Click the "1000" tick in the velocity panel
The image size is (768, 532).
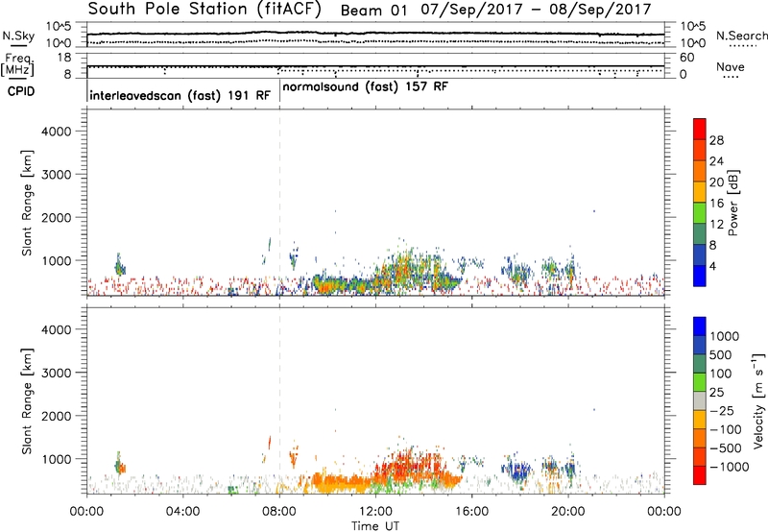tap(57, 459)
